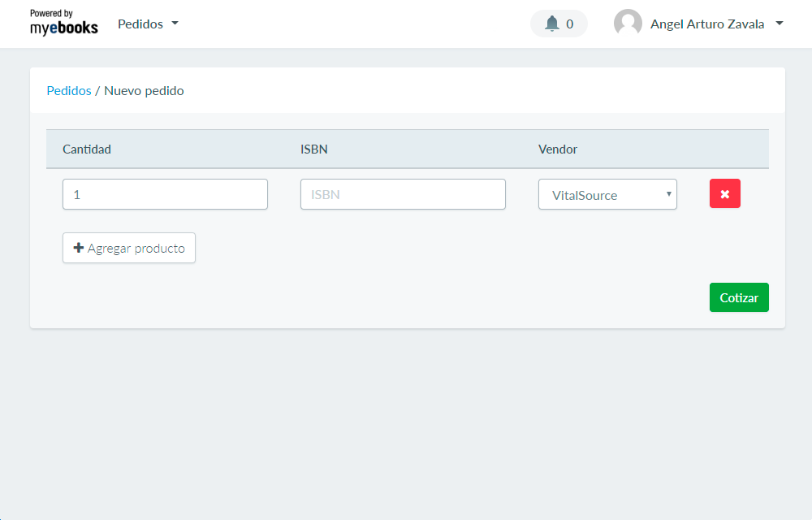Focus the Cantidad quantity field
Viewport: 812px width, 520px height.
[165, 194]
